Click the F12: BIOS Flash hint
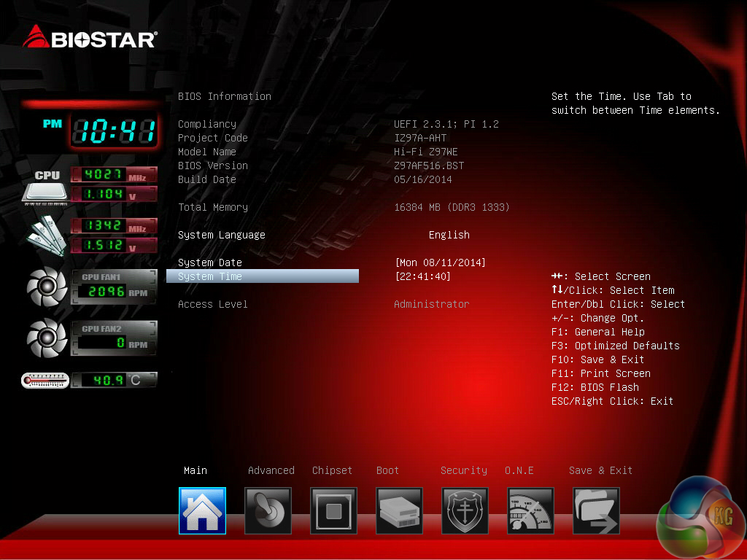Screen dimensions: 747x560 595,386
